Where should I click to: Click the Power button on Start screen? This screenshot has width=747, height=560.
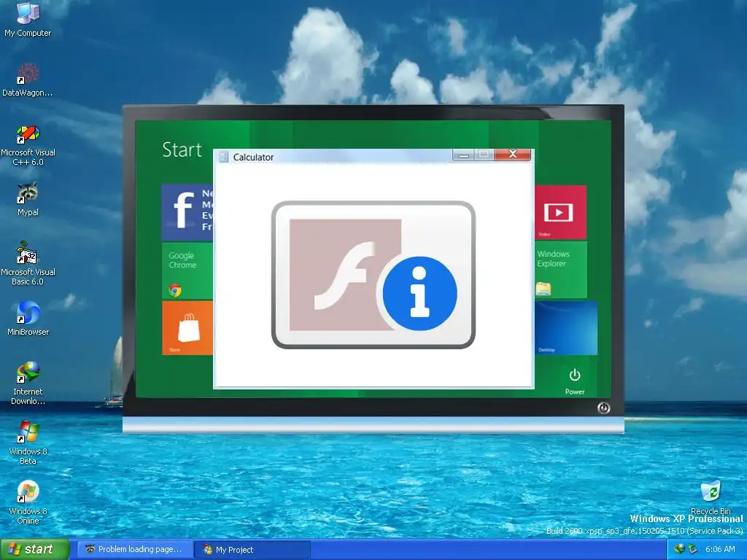pos(575,381)
